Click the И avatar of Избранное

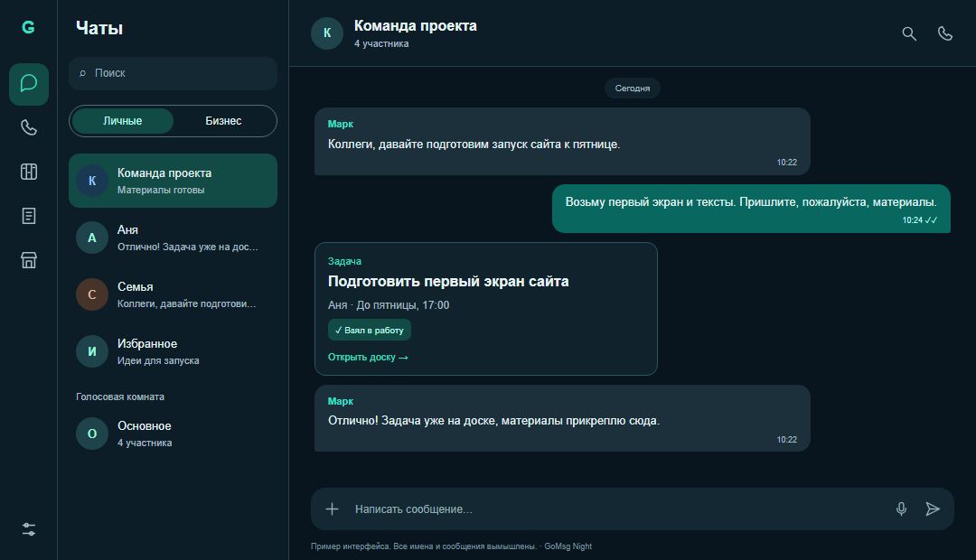(92, 351)
